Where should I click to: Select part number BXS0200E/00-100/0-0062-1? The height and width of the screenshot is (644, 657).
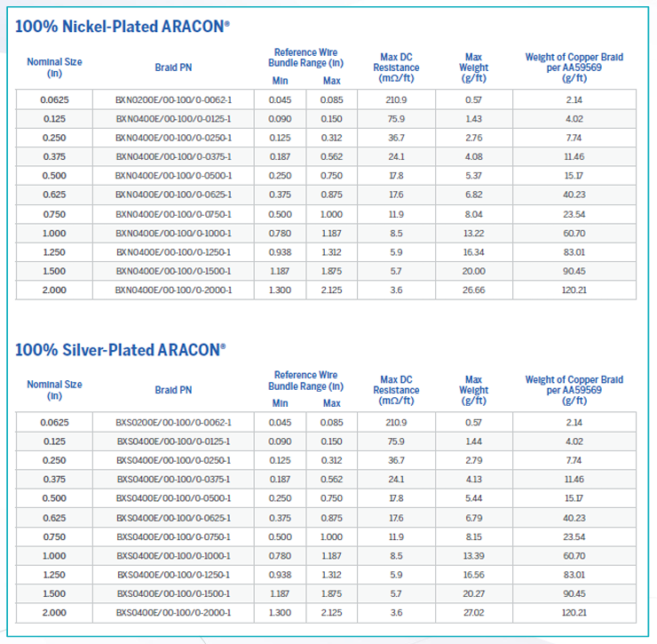tap(173, 422)
